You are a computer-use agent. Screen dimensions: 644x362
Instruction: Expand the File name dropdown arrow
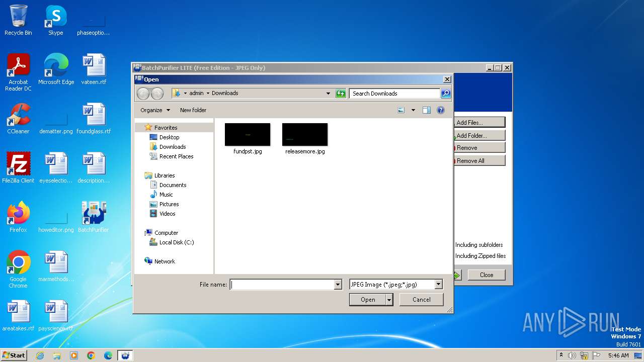[x=338, y=285]
